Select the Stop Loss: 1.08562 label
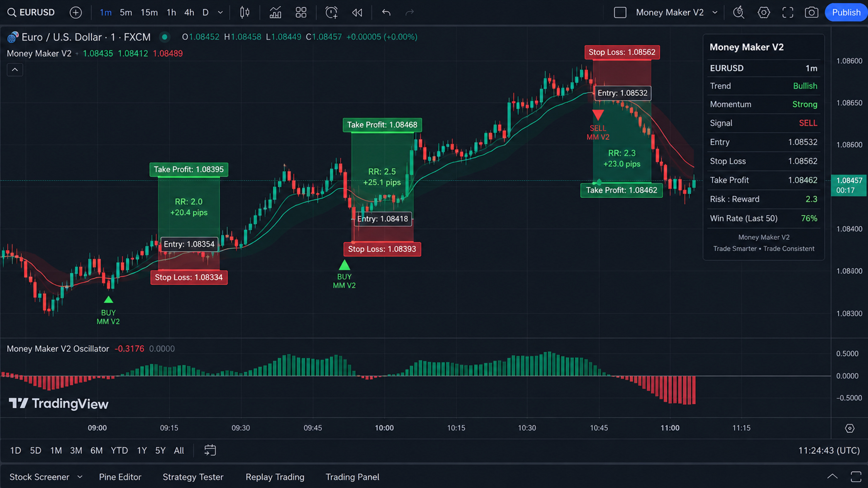Screen dimensions: 868x488 click(x=622, y=52)
